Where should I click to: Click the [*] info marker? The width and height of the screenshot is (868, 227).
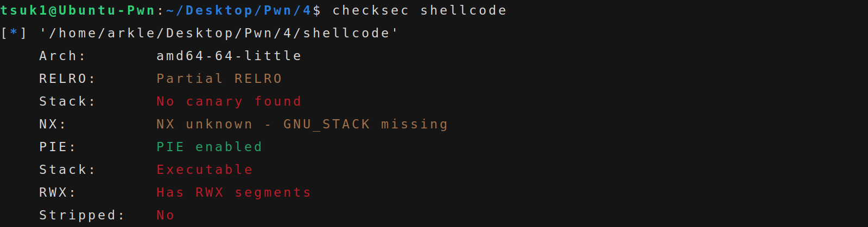[14, 33]
